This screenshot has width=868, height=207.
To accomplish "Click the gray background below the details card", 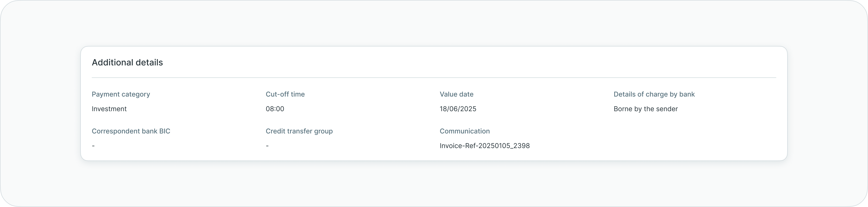I will coord(434,184).
